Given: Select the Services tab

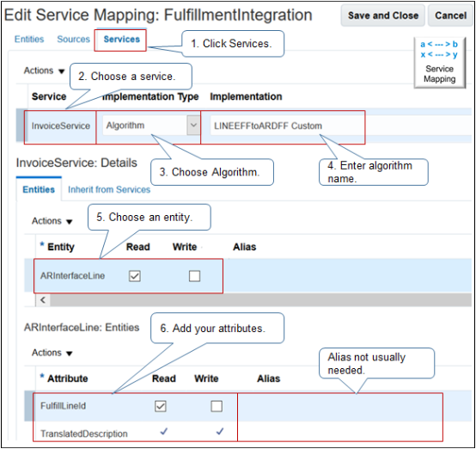Looking at the screenshot, I should [x=122, y=40].
